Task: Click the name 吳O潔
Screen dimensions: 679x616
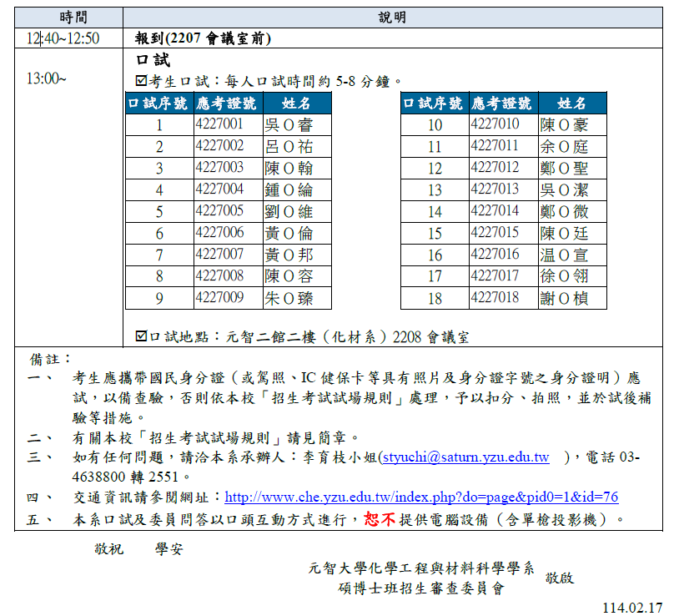Action: (564, 190)
